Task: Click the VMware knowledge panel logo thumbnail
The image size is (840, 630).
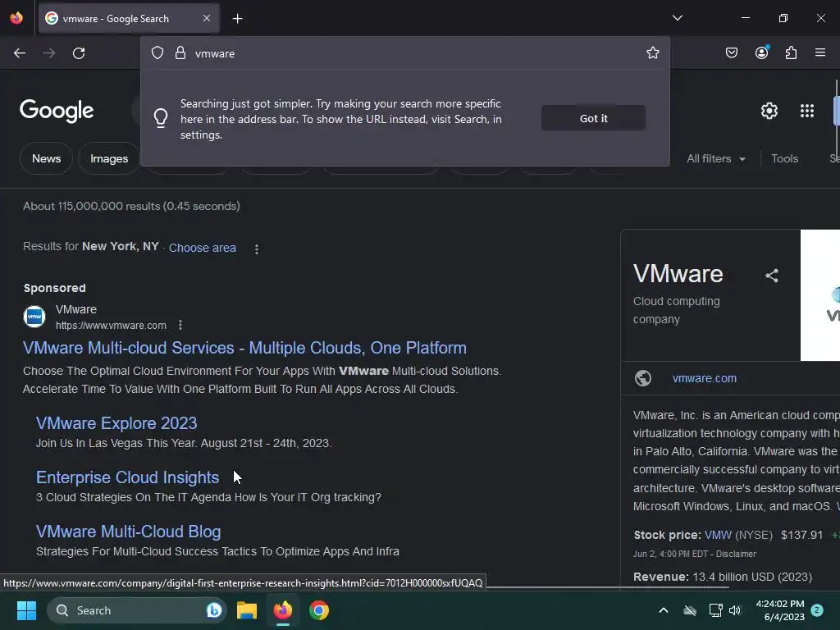Action: tap(820, 295)
